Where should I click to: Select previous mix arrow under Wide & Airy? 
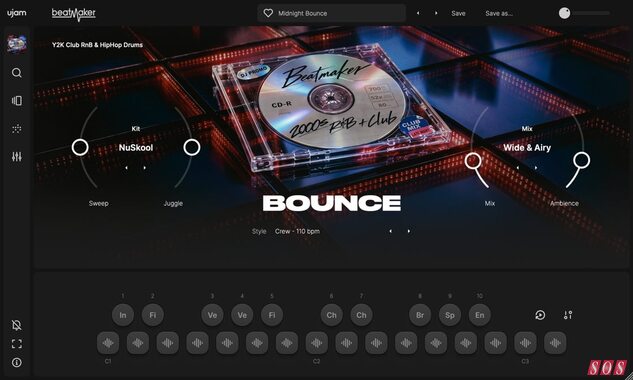click(x=518, y=168)
